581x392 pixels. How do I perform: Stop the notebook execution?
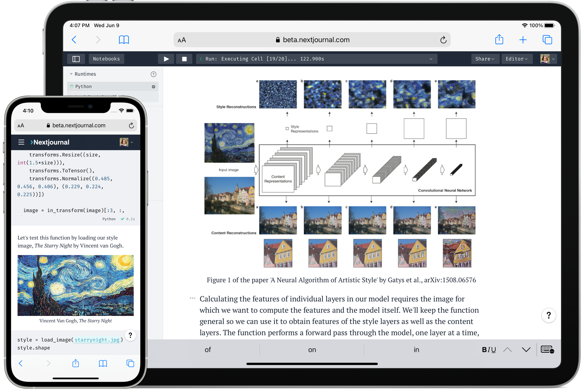coord(184,59)
